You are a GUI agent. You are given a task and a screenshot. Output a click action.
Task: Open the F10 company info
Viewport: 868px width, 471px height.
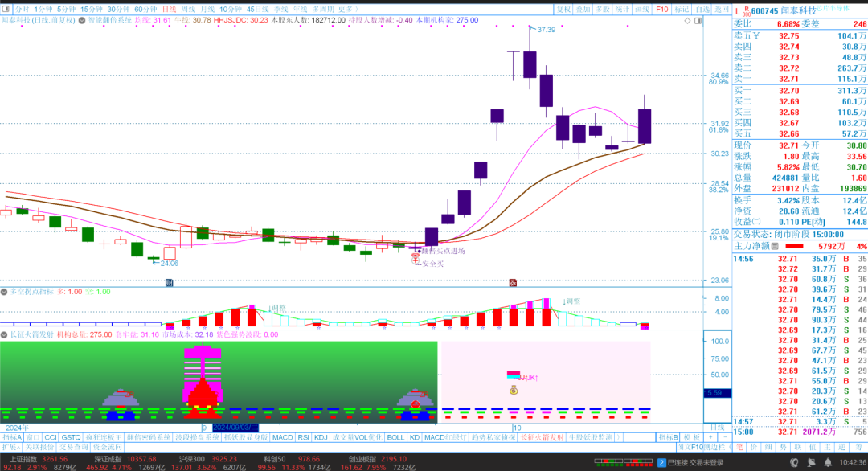point(661,10)
